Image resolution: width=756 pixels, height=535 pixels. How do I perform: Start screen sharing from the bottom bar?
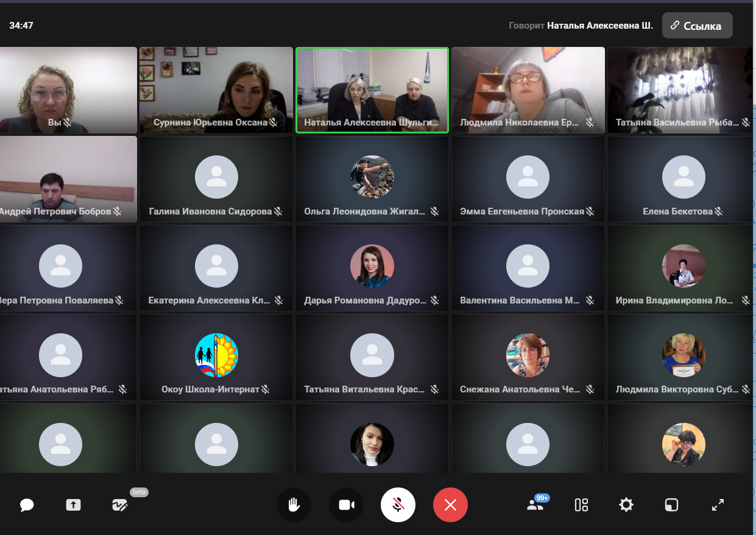pyautogui.click(x=73, y=505)
